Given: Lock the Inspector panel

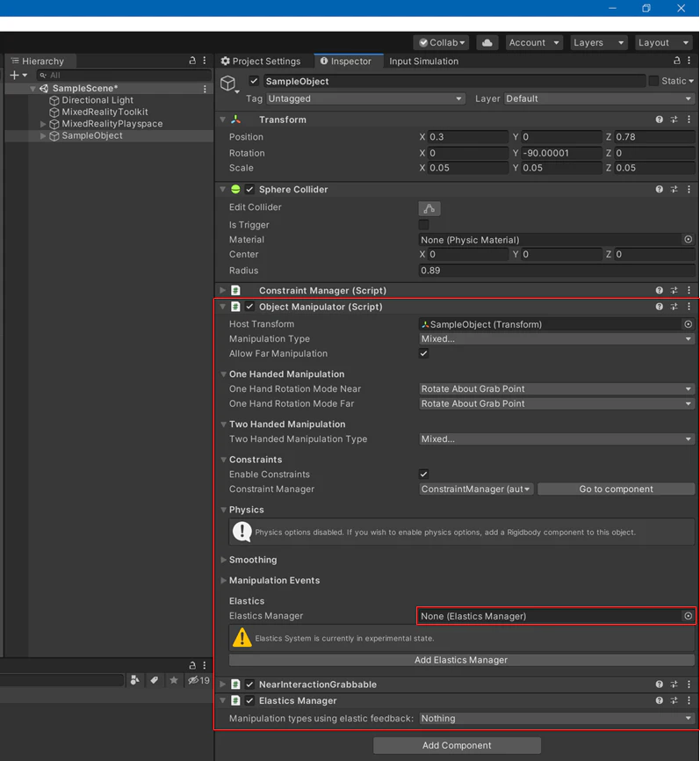Looking at the screenshot, I should coord(676,60).
